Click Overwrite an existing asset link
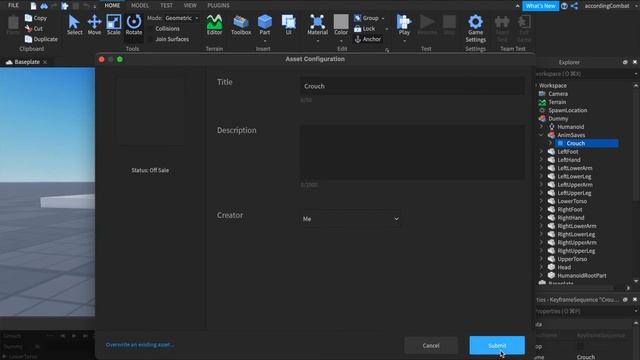This screenshot has width=640, height=360. [140, 345]
